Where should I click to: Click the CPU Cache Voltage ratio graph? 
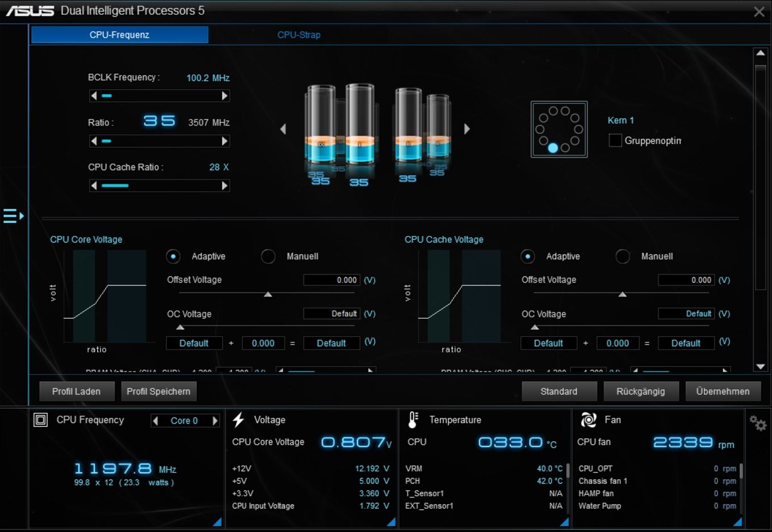tap(460, 296)
